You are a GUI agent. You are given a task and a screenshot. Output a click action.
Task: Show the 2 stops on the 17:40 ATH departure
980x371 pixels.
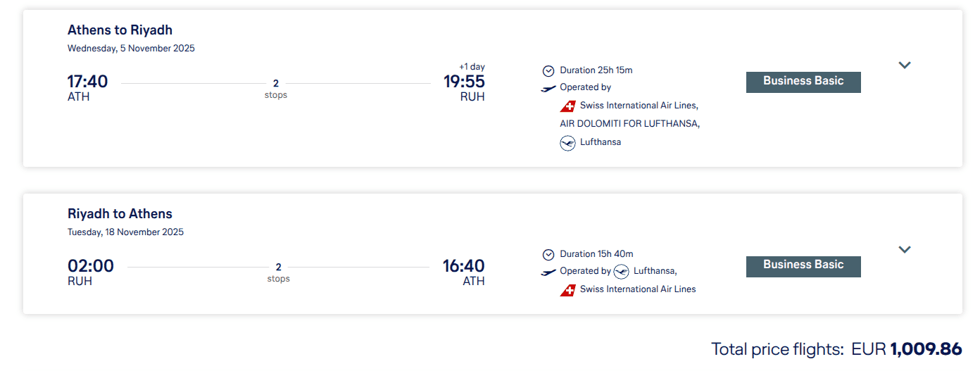point(276,89)
